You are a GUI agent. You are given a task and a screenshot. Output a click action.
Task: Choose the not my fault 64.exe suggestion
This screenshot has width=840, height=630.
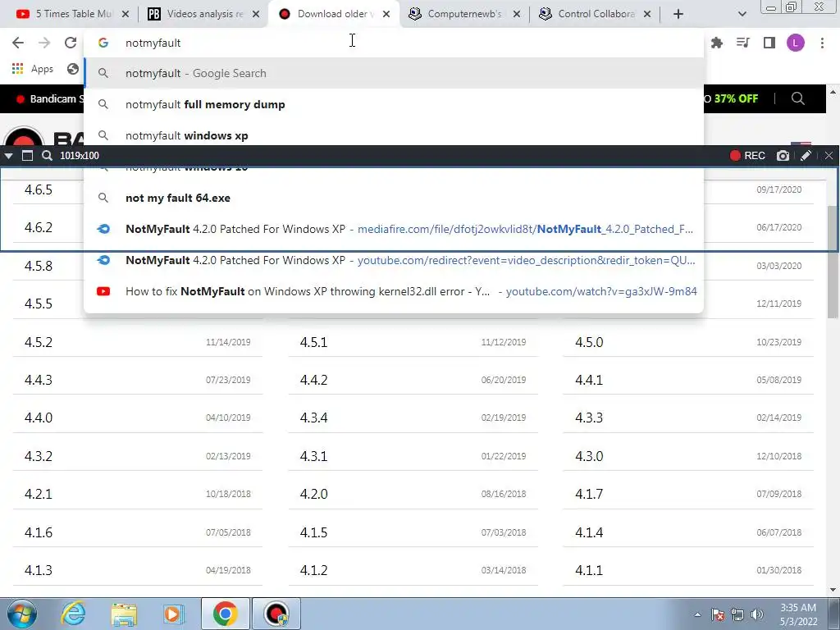394,198
